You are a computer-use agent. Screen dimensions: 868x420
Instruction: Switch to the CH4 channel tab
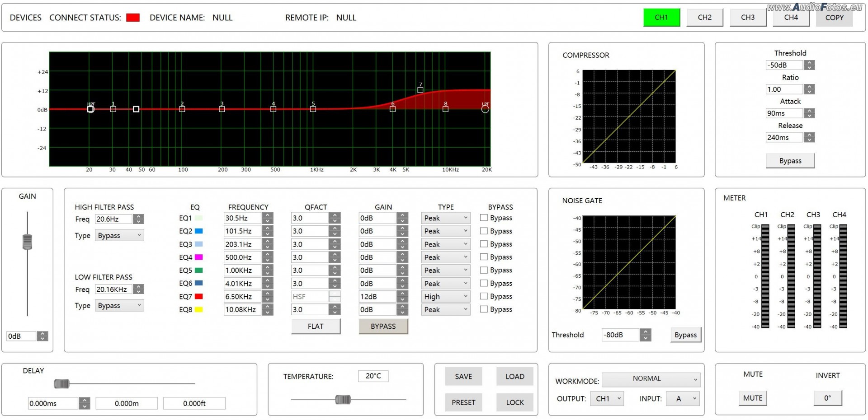click(x=791, y=18)
